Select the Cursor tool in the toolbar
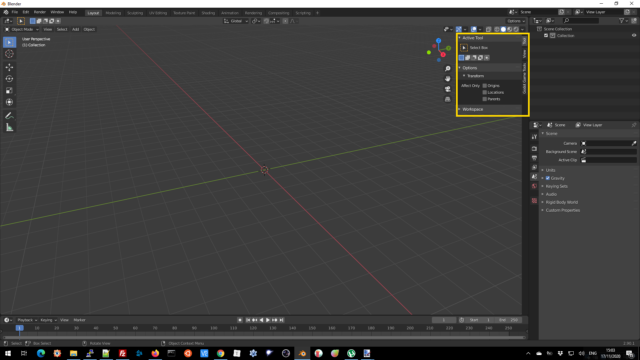The image size is (640, 360). [x=9, y=54]
